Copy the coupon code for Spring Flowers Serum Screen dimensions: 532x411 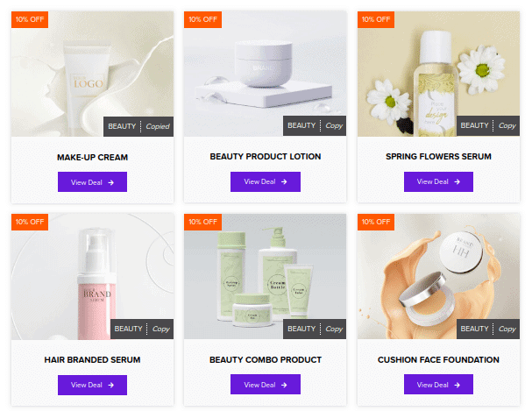507,125
